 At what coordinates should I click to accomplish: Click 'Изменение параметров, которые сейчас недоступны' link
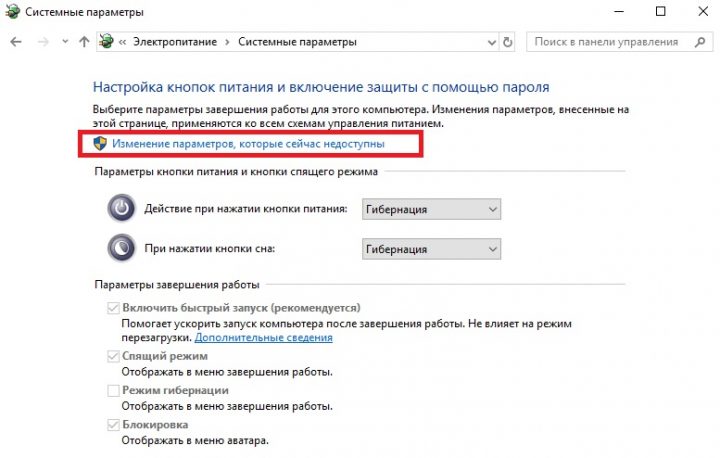point(247,144)
